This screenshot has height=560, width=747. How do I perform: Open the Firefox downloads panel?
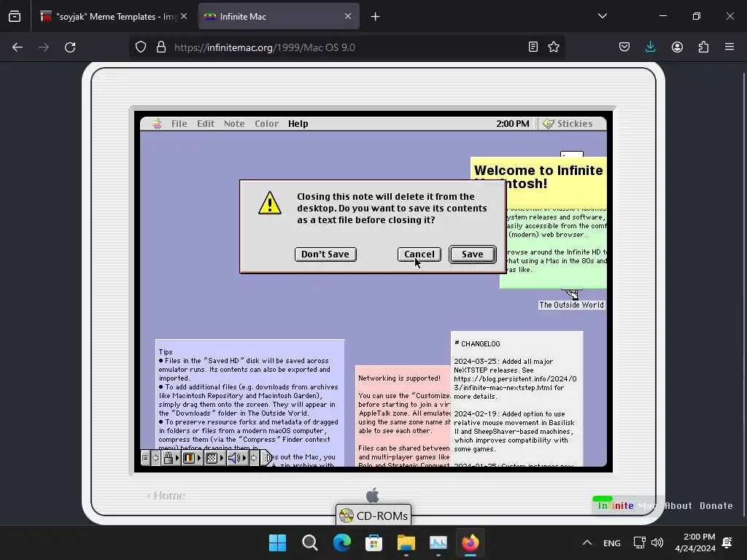click(x=650, y=47)
